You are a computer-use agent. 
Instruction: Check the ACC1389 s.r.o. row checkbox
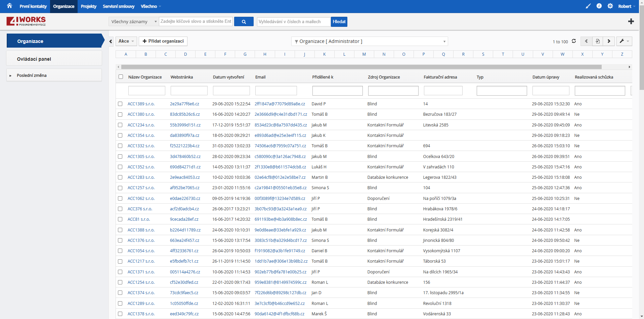coord(120,104)
